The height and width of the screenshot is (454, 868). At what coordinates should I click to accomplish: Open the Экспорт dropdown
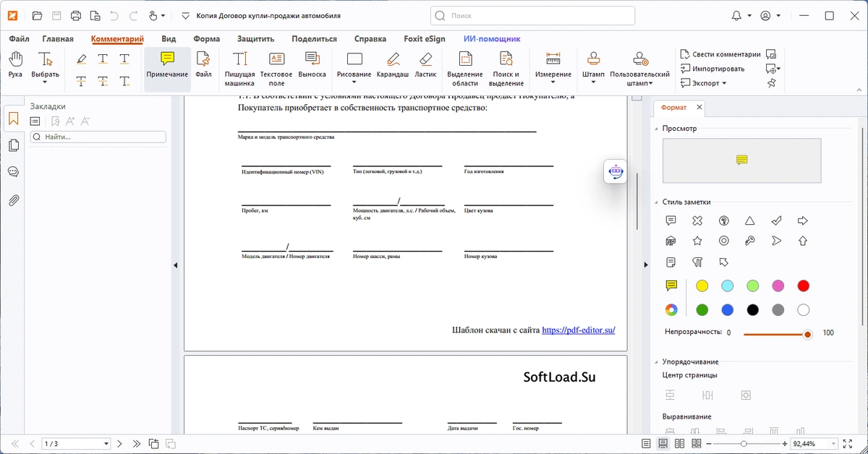[723, 83]
